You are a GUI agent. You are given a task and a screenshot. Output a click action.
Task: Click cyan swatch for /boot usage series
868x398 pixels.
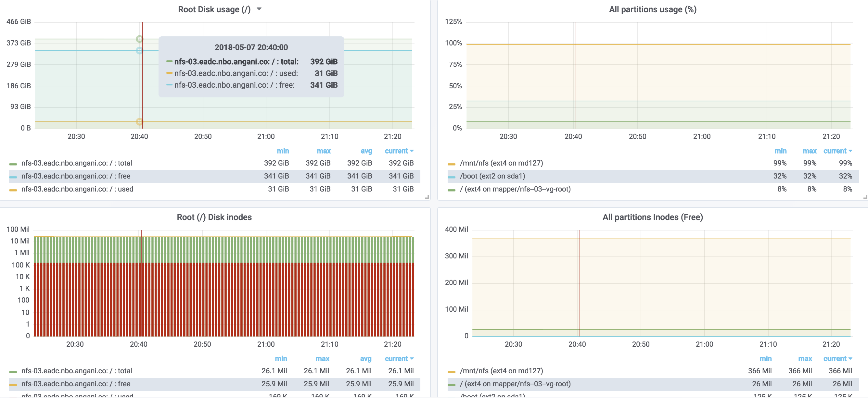pyautogui.click(x=451, y=177)
